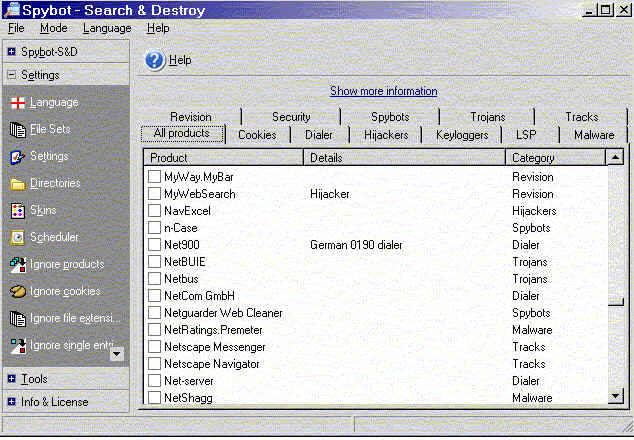Open the Language menu
Screen dimensions: 634x440
click(x=107, y=28)
